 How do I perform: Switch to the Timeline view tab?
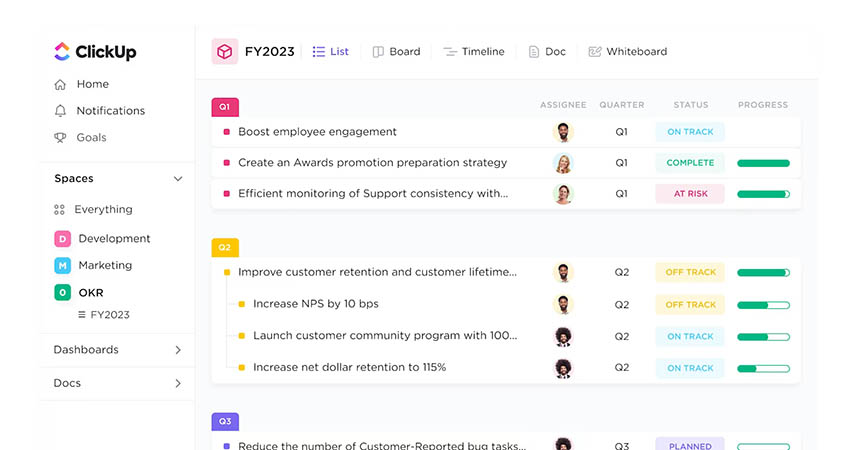[474, 52]
